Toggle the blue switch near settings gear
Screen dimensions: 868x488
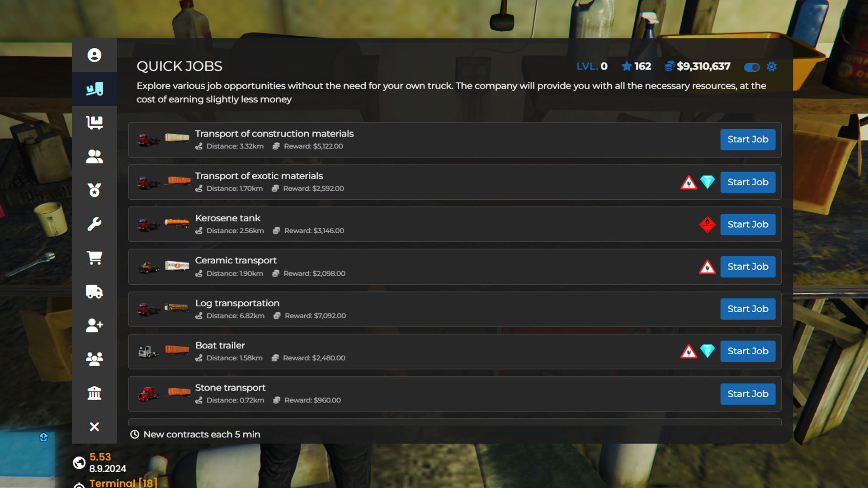click(752, 67)
